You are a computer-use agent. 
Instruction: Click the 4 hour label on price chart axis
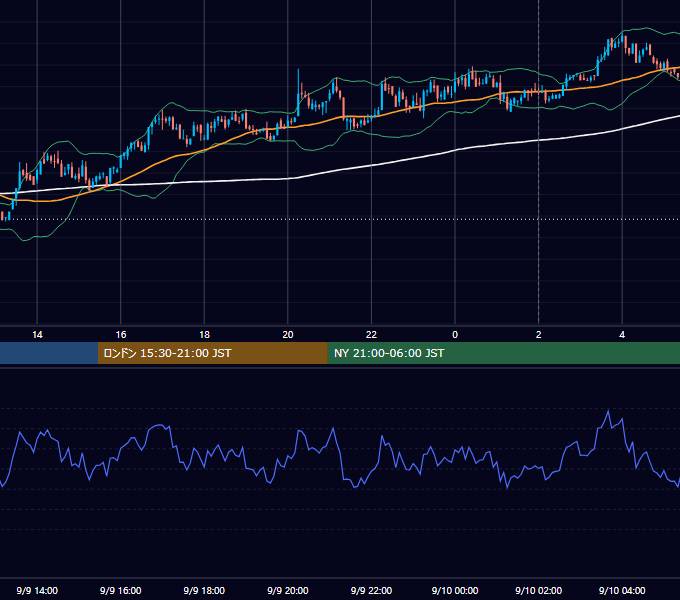pyautogui.click(x=622, y=335)
